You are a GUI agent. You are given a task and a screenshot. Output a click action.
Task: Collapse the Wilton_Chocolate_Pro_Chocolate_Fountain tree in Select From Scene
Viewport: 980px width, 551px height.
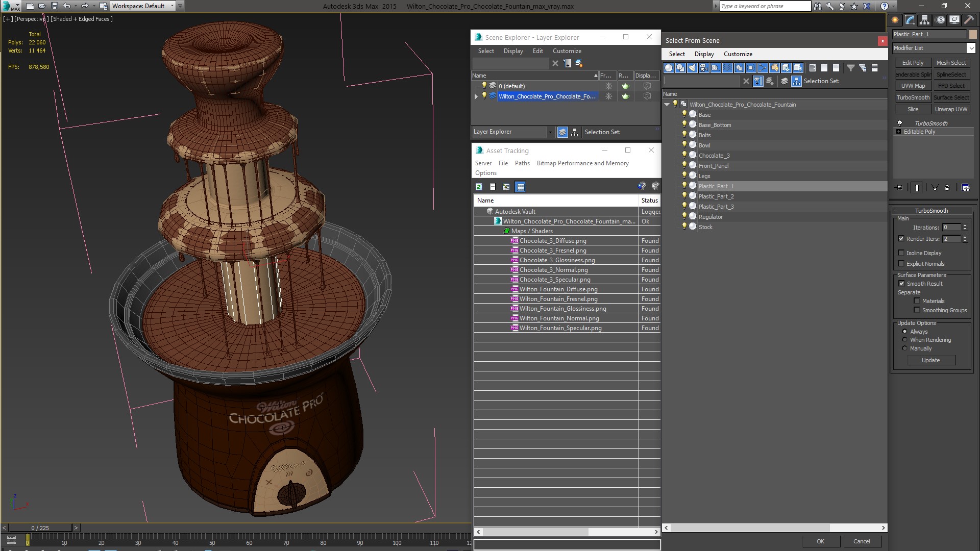click(667, 105)
